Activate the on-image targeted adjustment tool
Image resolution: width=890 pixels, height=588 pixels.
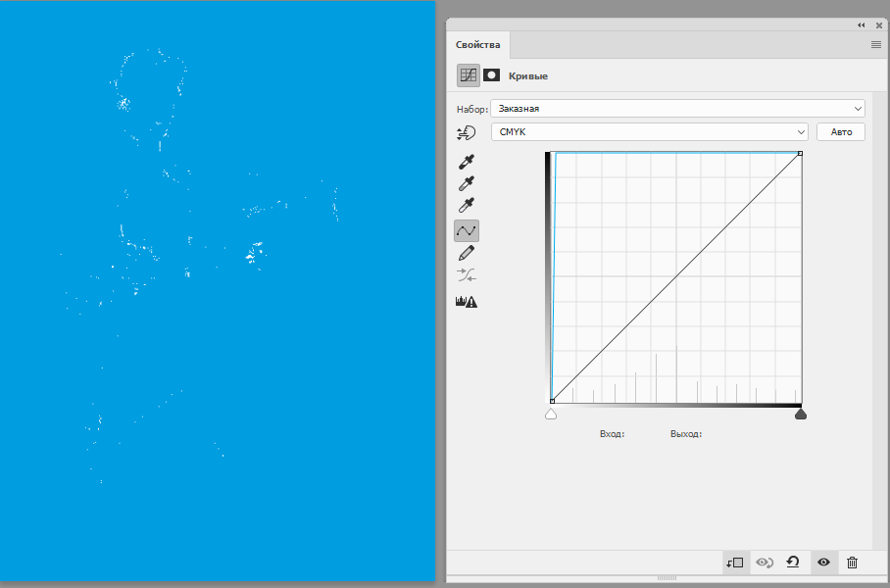click(466, 133)
